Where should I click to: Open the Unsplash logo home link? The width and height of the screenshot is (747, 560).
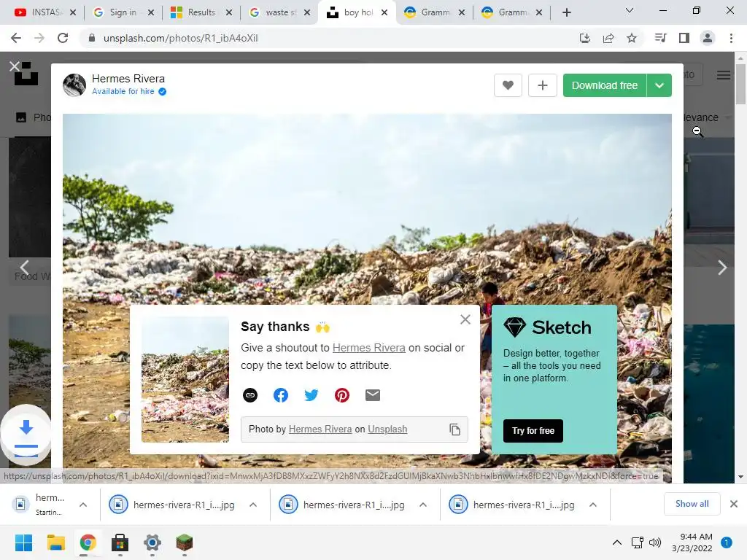26,74
